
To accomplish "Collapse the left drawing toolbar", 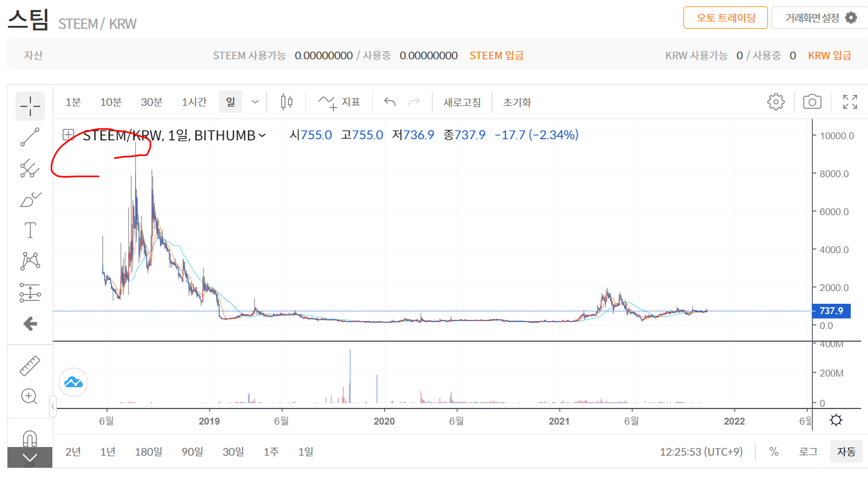I will pos(53,406).
